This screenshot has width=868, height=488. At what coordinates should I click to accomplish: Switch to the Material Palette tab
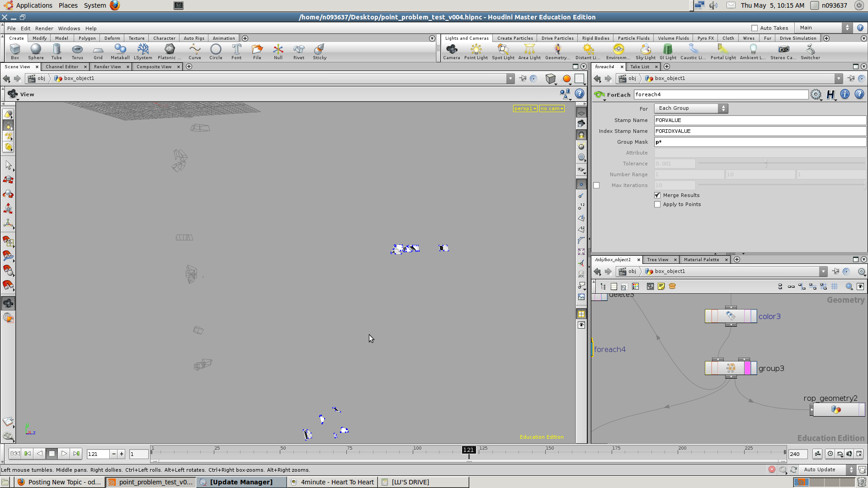coord(702,260)
